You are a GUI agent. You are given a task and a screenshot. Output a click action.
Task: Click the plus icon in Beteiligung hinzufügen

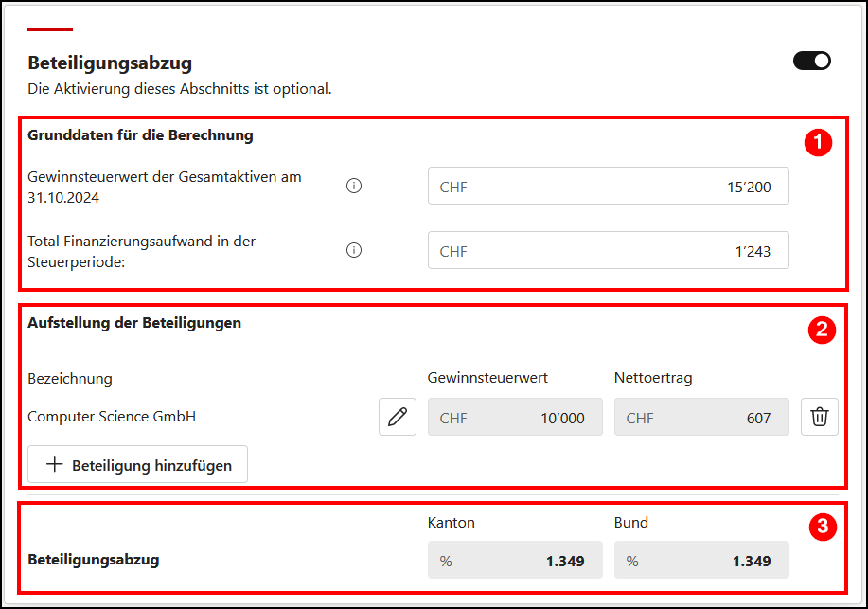54,464
